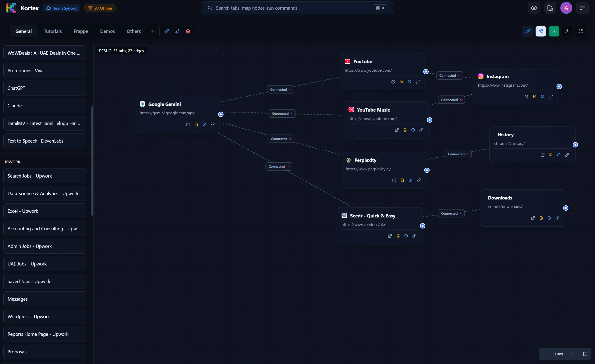Click the swap arrows icon beside the tabs
Image resolution: width=595 pixels, height=364 pixels.
tap(177, 31)
